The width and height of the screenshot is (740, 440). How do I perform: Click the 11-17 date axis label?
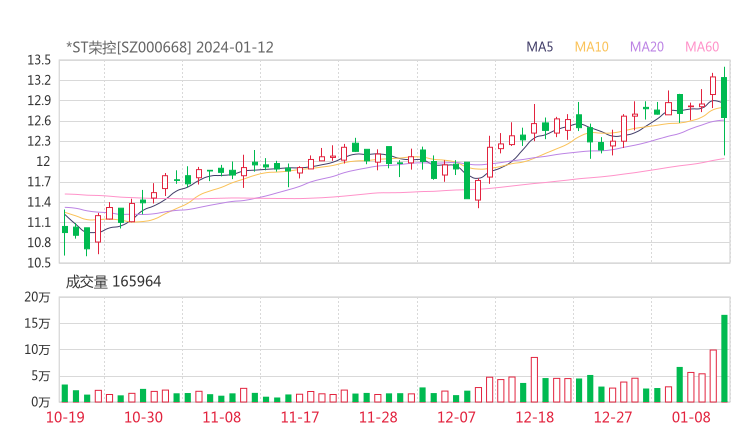click(300, 417)
